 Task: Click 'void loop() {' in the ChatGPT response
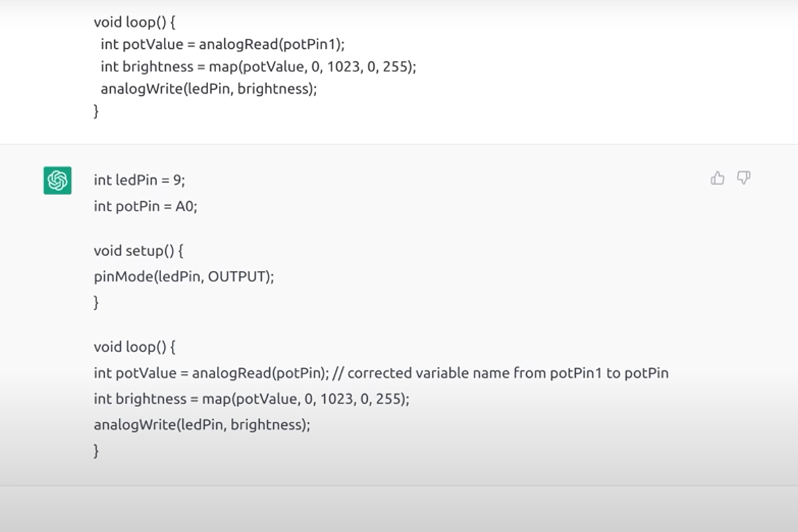coord(135,347)
